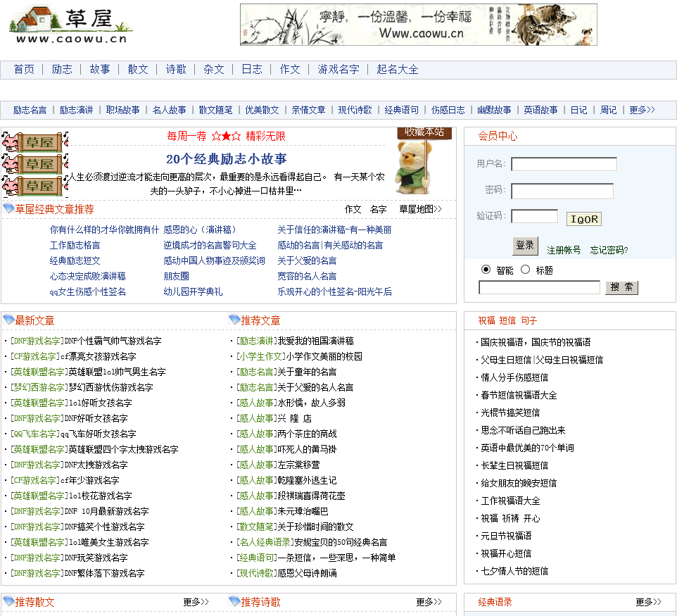This screenshot has width=677, height=616.
Task: Open 诗歌 menu item
Action: tap(176, 70)
